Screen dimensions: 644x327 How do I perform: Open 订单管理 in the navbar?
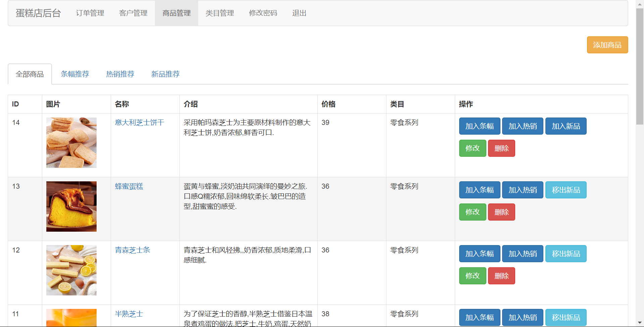[90, 13]
